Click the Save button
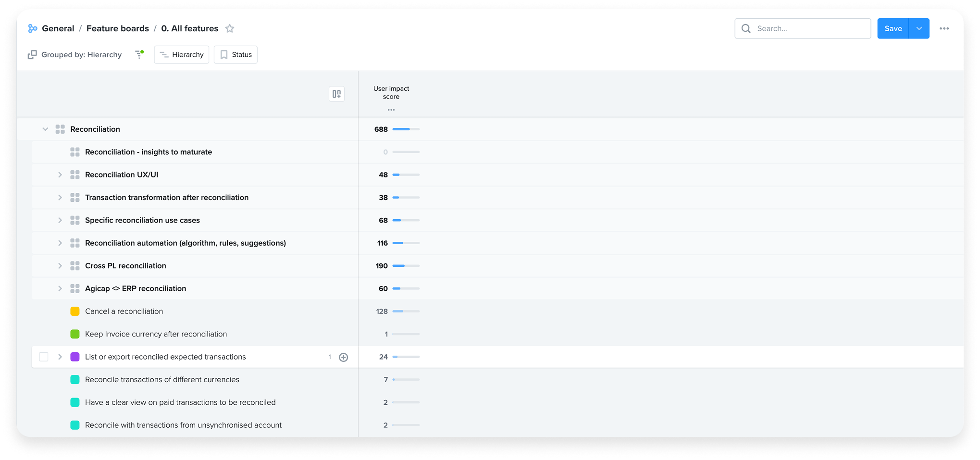Screen dimensions: 980x460 (893, 28)
